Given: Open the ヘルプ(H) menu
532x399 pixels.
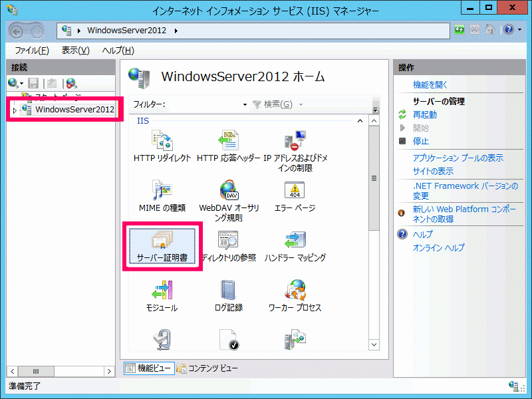Looking at the screenshot, I should (x=118, y=51).
